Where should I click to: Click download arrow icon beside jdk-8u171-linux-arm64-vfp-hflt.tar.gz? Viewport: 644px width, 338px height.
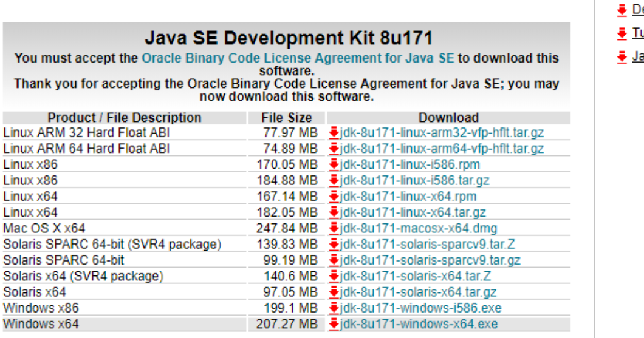[x=334, y=149]
